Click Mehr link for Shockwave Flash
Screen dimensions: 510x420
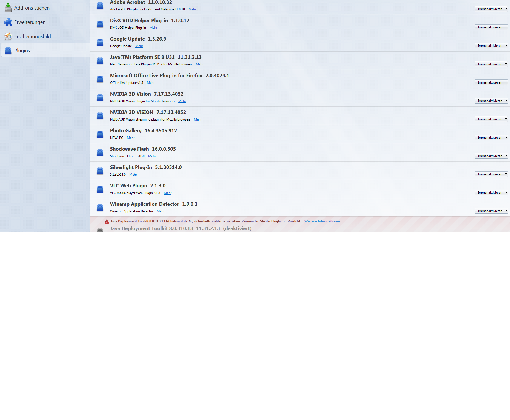point(152,156)
